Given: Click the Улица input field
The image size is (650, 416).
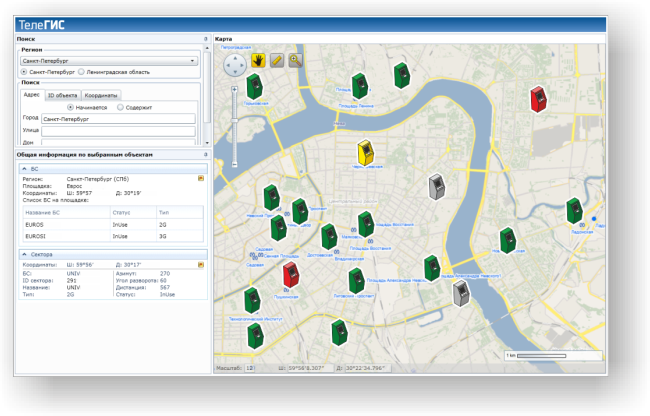Looking at the screenshot, I should click(x=117, y=130).
